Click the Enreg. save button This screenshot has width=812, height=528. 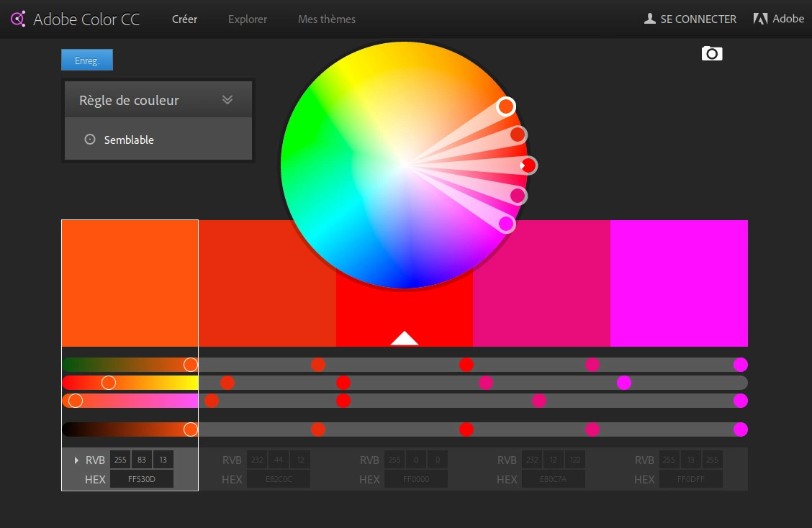[87, 60]
